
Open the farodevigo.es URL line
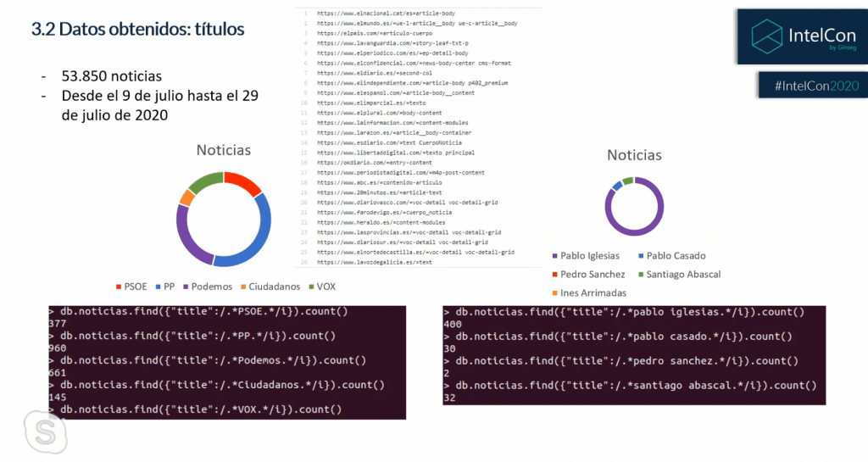(x=384, y=213)
